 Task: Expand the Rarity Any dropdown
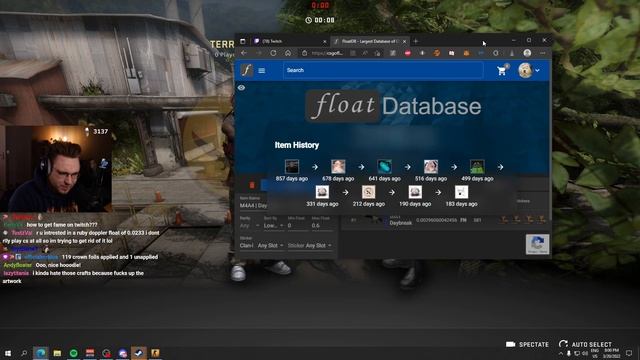tap(249, 225)
